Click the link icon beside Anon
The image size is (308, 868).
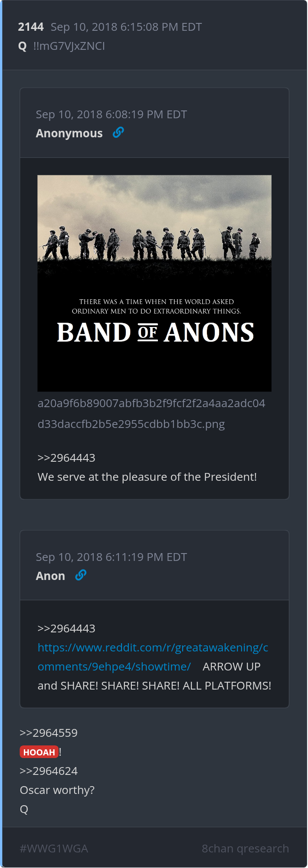tap(81, 575)
